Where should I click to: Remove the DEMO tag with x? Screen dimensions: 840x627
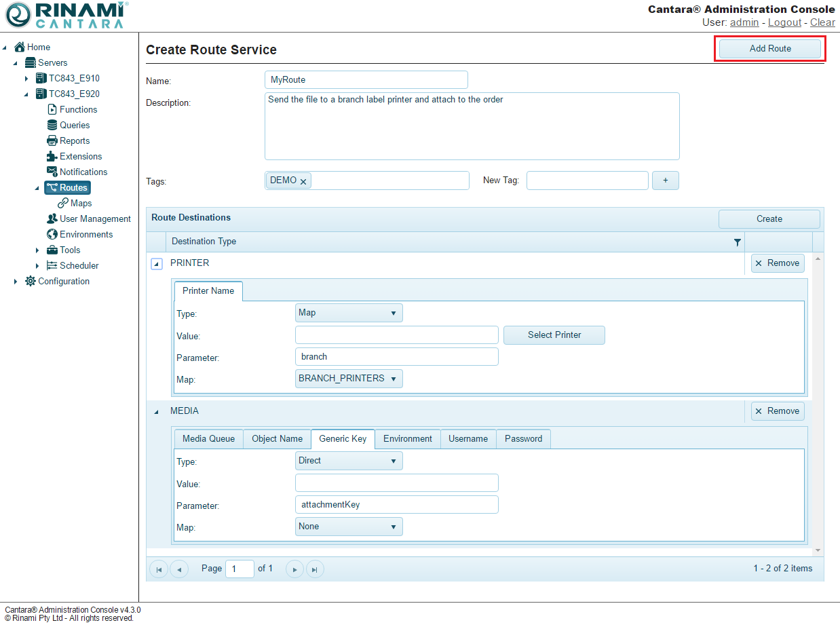[x=303, y=181]
